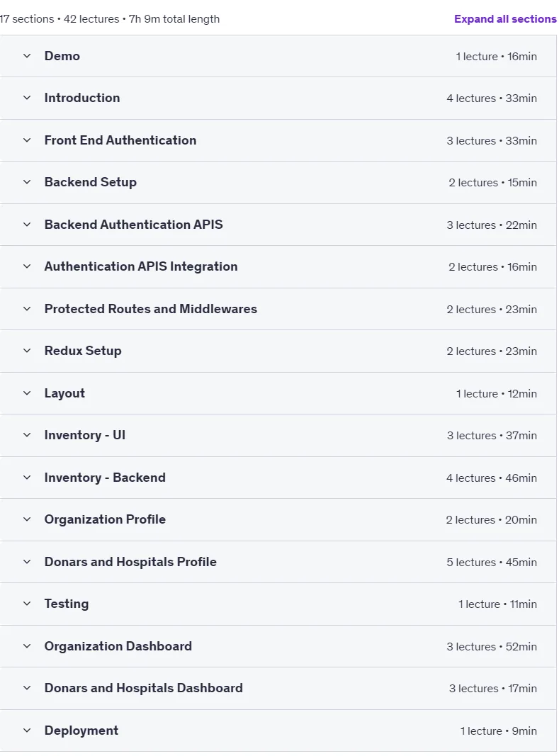The height and width of the screenshot is (756, 559).
Task: Click the Expand all sections link
Action: (x=505, y=19)
